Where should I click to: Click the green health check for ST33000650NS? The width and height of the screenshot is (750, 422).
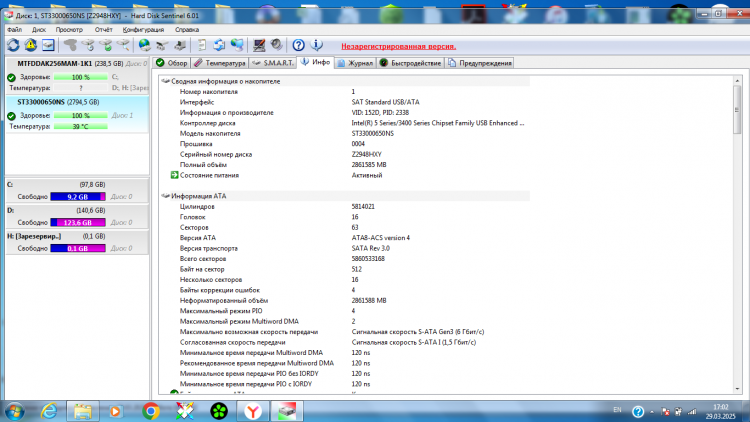(11, 116)
